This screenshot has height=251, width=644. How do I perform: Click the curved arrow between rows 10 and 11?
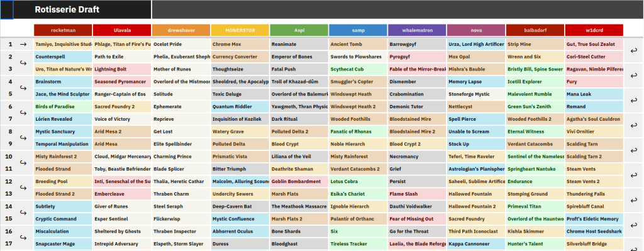(x=23, y=163)
